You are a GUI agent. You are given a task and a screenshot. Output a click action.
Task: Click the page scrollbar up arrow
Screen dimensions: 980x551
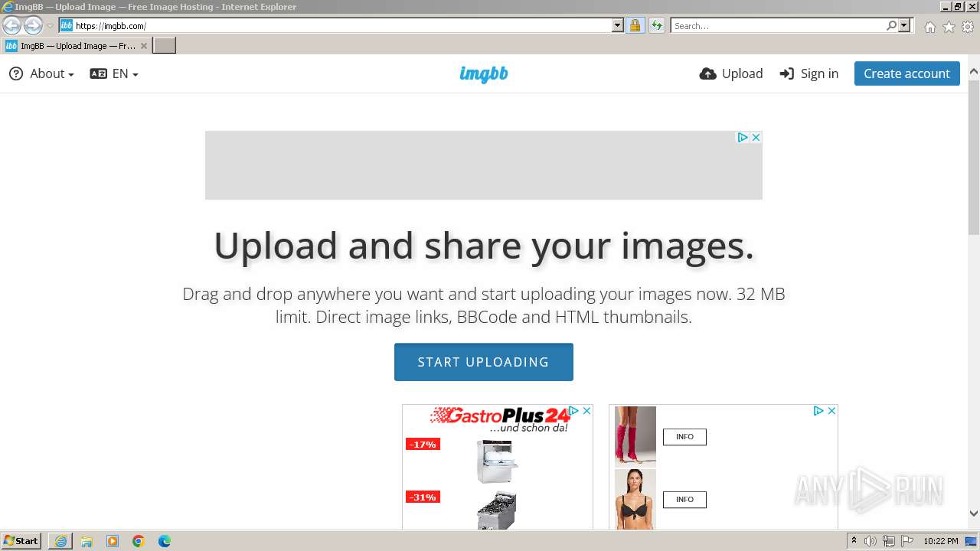(x=974, y=72)
